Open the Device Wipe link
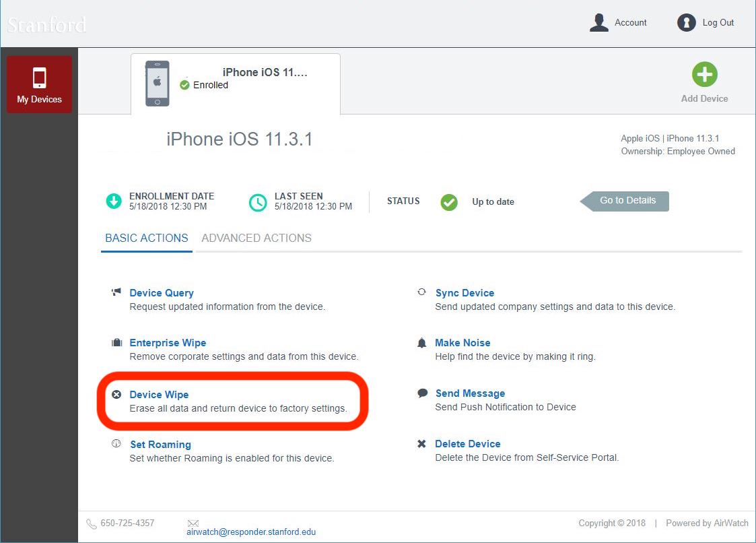The image size is (756, 543). tap(159, 395)
